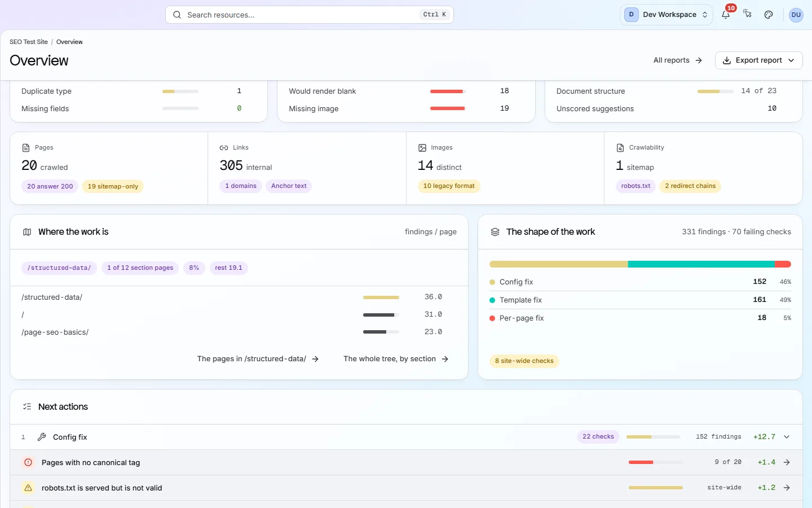Focus the Search resources field
The width and height of the screenshot is (812, 508).
(x=310, y=15)
